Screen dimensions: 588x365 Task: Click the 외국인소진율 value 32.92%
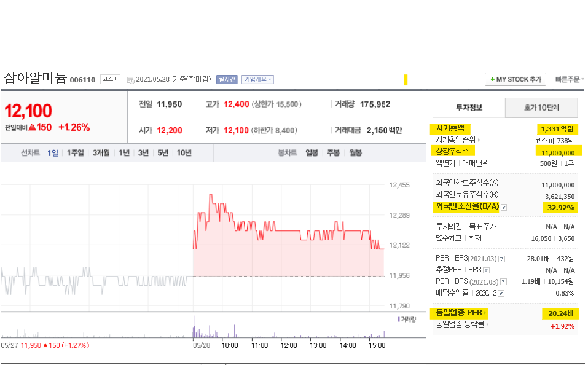tap(560, 208)
